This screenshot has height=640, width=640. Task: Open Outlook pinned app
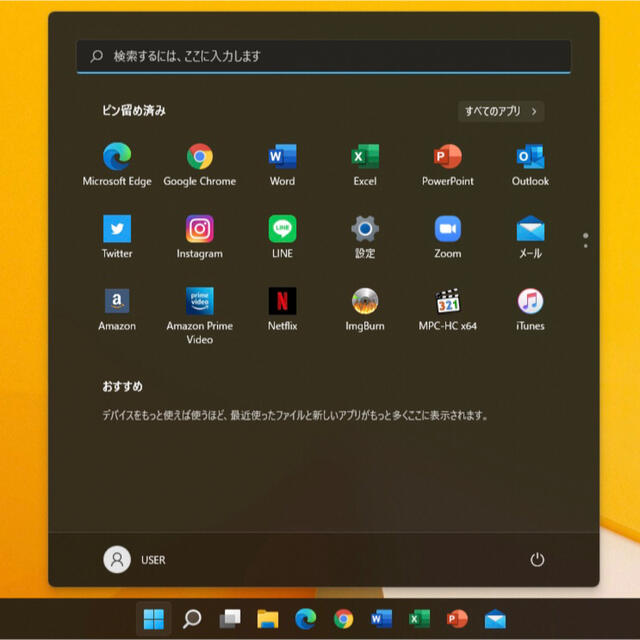pos(530,164)
